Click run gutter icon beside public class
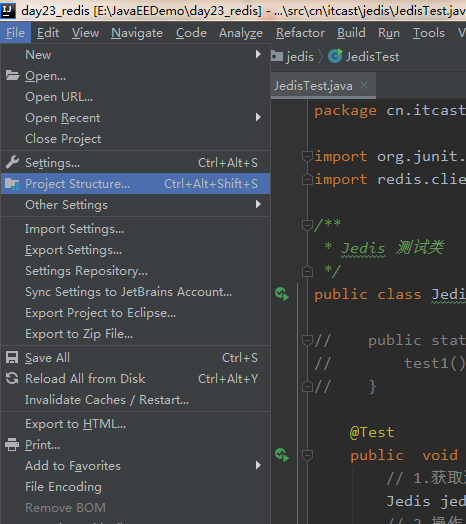The height and width of the screenshot is (524, 466). tap(282, 294)
